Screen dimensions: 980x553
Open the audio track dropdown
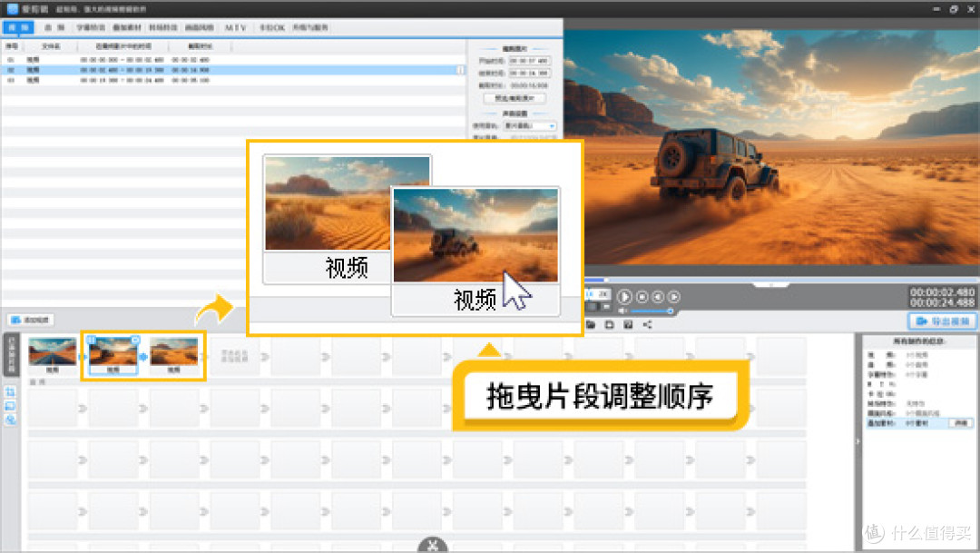click(529, 125)
